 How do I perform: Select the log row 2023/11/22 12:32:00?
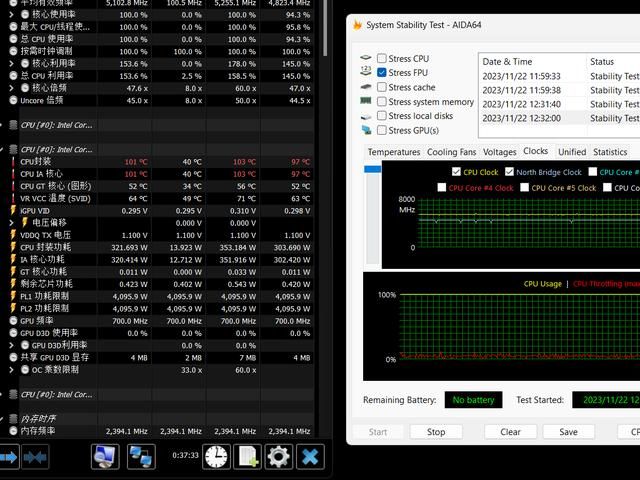559,118
